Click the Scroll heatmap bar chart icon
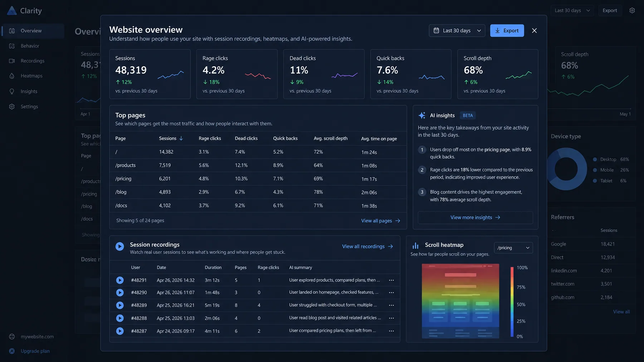 [x=415, y=245]
